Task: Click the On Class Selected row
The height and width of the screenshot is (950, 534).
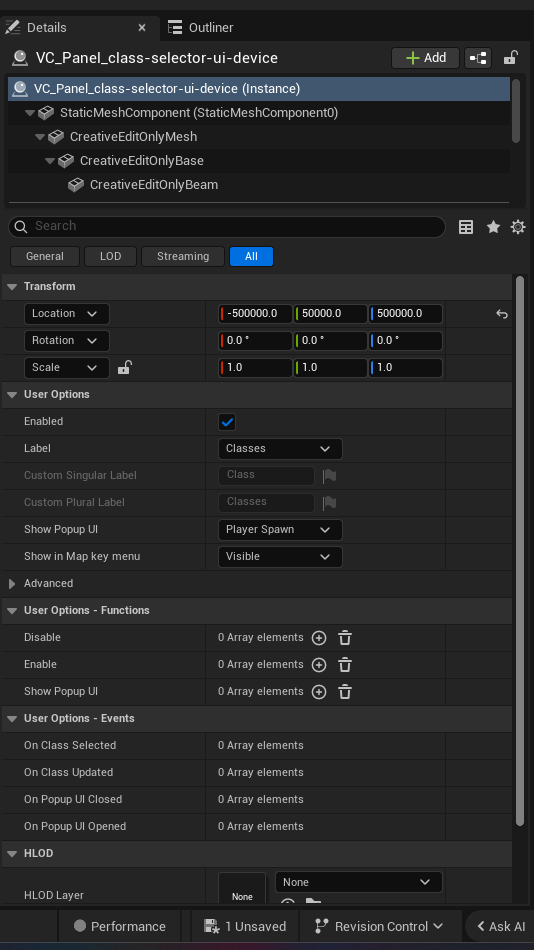Action: (x=257, y=745)
